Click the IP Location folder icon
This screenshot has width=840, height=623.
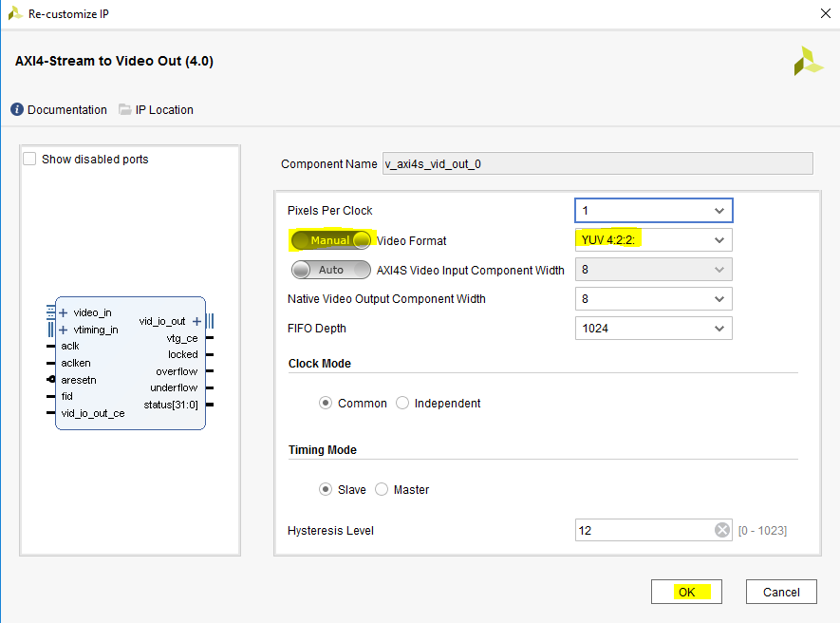(x=125, y=109)
